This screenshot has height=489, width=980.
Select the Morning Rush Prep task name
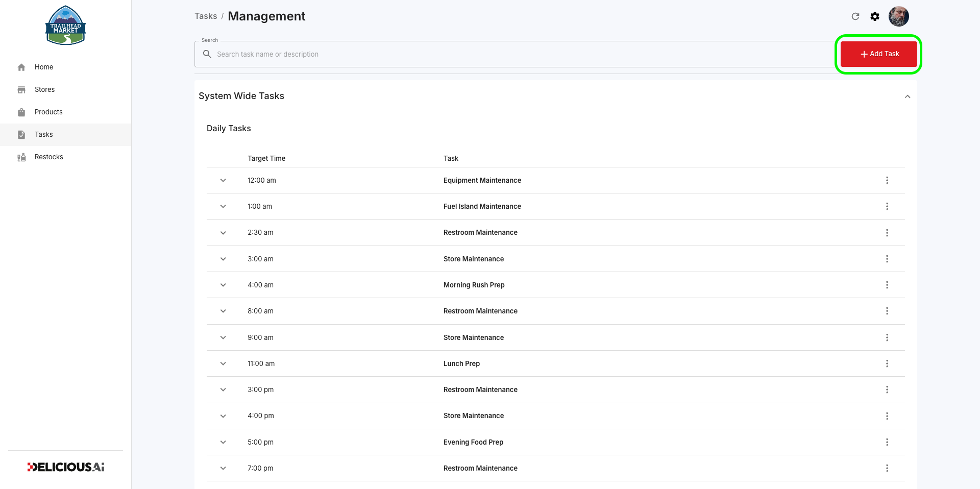(474, 285)
